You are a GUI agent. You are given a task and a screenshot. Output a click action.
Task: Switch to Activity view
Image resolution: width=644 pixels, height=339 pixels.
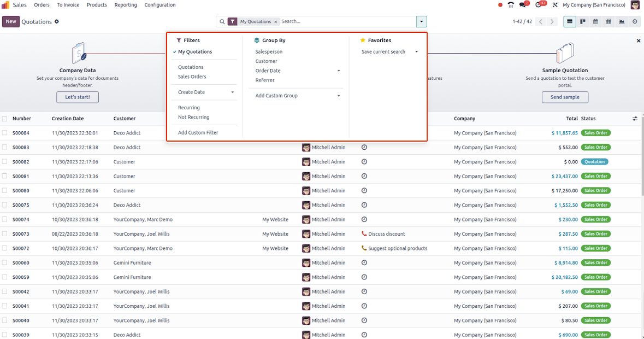[635, 22]
